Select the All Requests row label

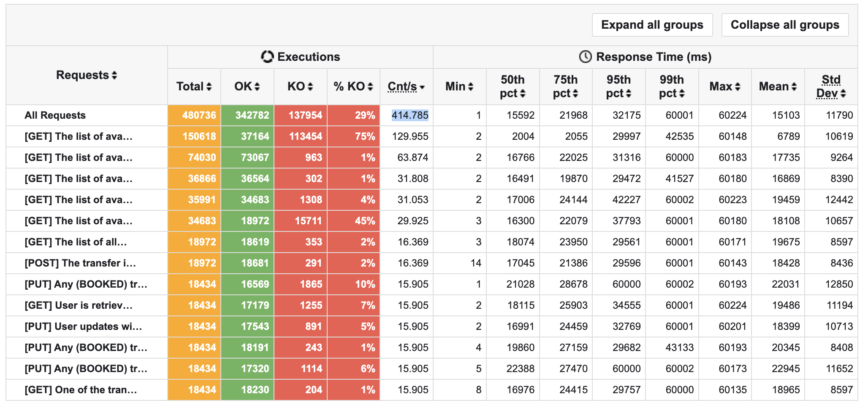[x=55, y=115]
